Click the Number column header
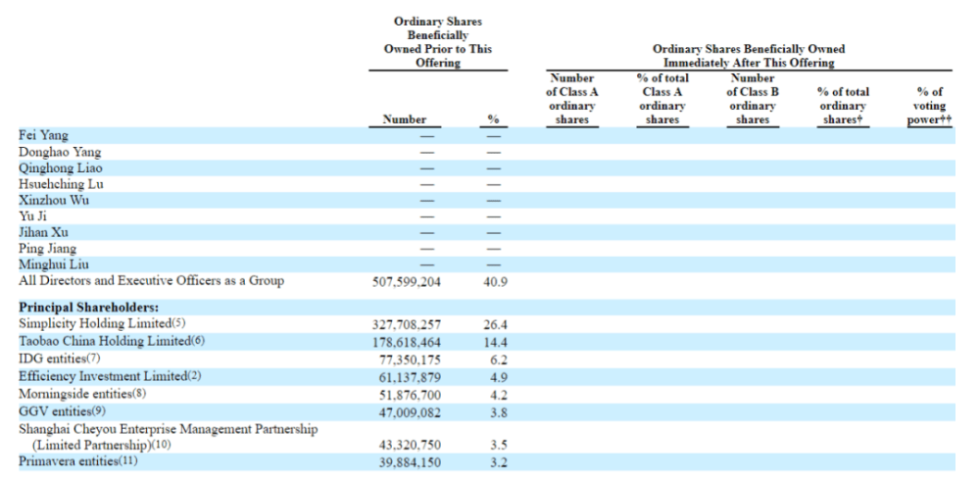Image resolution: width=980 pixels, height=478 pixels. pos(405,119)
